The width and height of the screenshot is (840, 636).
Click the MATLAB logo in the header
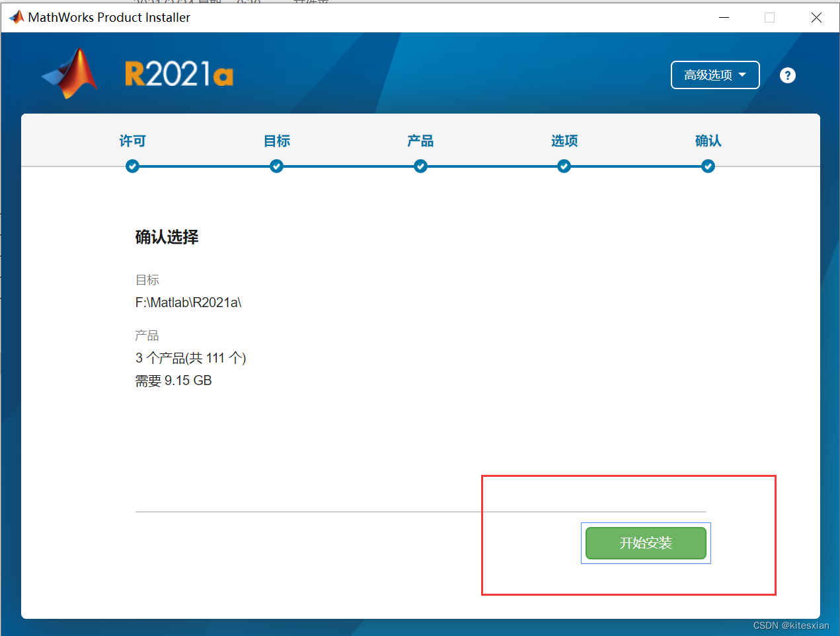pos(71,73)
